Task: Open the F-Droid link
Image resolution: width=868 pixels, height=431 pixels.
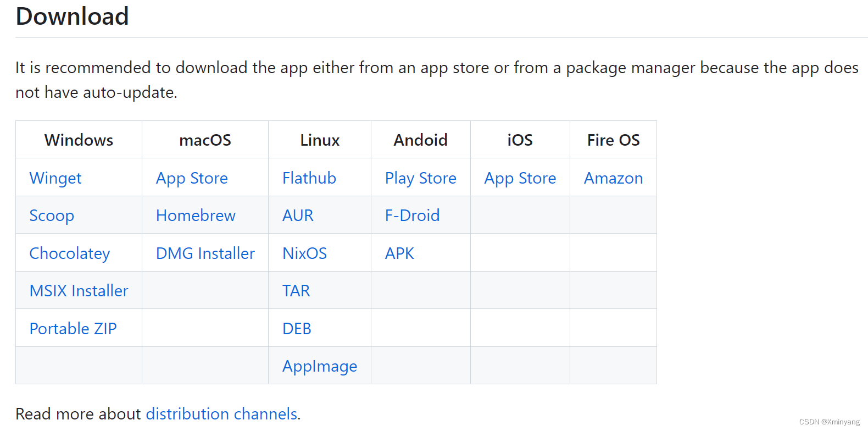Action: pyautogui.click(x=413, y=215)
